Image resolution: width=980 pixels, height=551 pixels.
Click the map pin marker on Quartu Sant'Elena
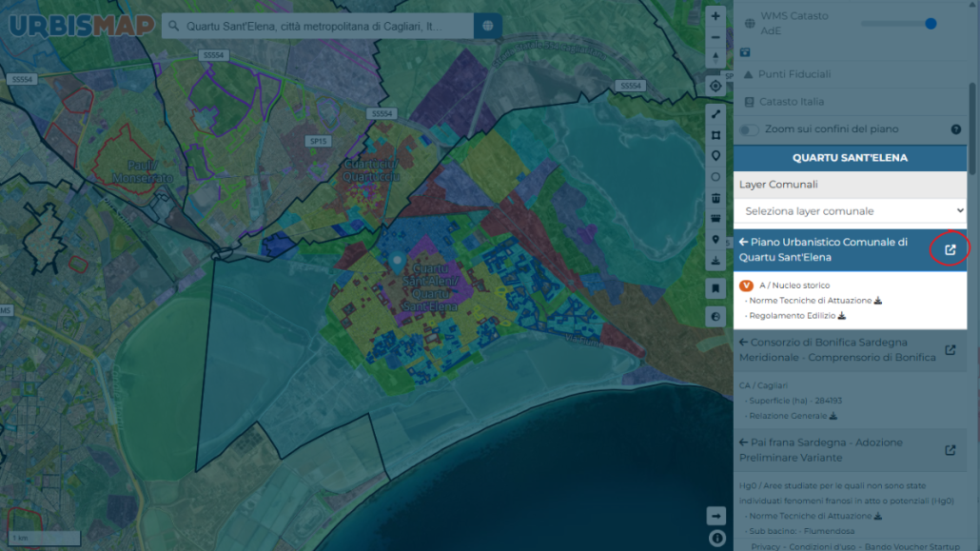tap(397, 262)
